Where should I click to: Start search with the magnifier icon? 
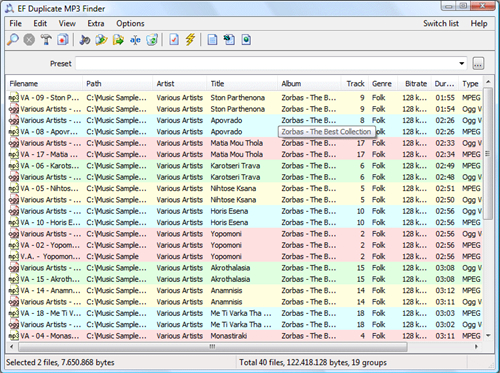click(x=13, y=40)
